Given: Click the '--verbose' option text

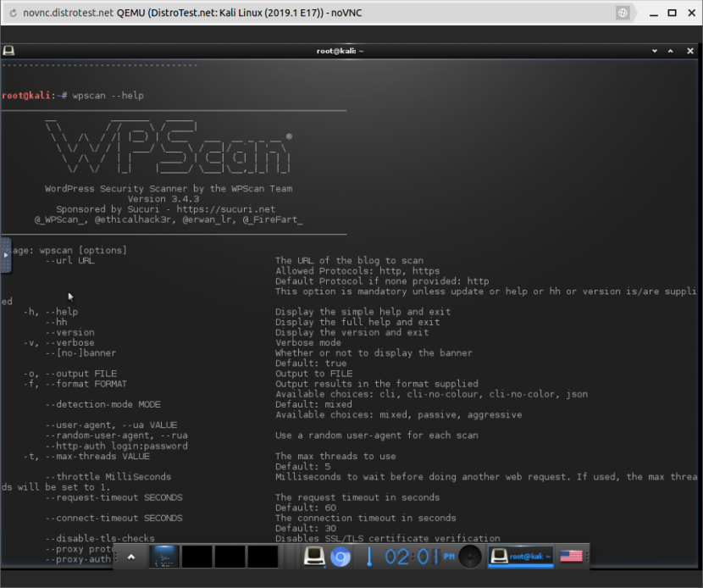Looking at the screenshot, I should click(x=69, y=342).
